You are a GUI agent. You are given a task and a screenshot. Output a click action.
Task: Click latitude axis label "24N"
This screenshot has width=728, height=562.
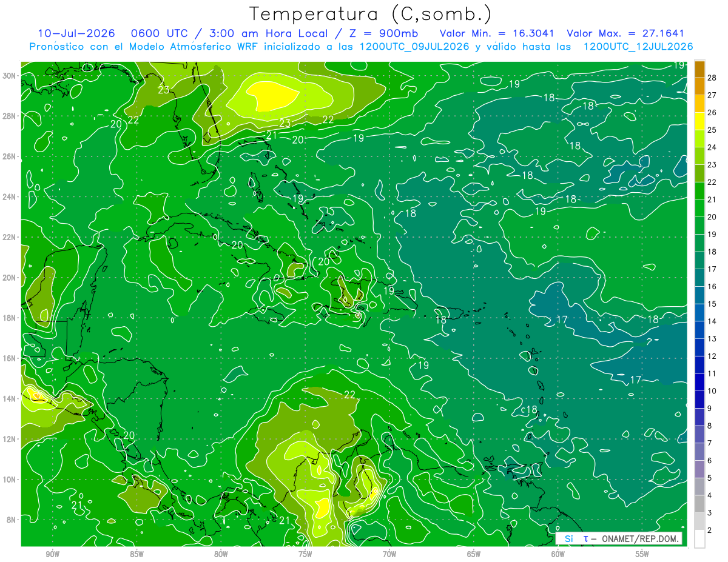10,197
